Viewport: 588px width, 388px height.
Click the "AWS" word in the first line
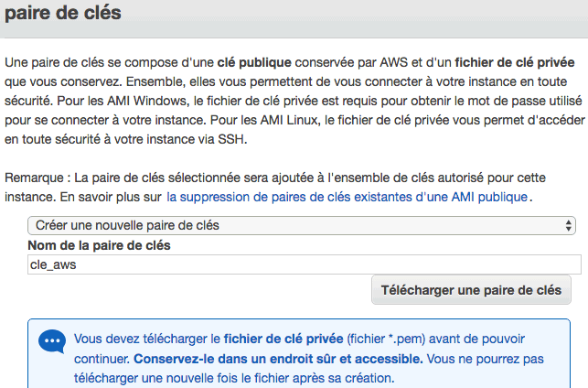pos(393,62)
